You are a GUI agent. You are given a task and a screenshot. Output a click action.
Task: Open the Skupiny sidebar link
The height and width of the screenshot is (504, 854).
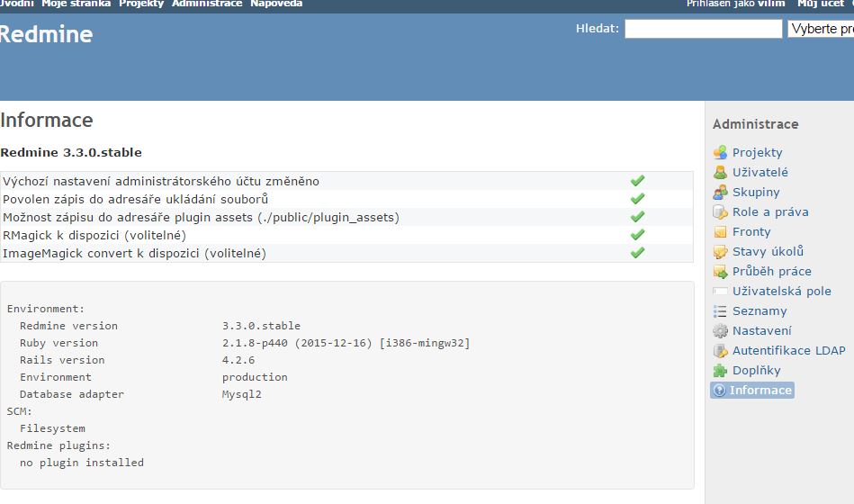(756, 192)
